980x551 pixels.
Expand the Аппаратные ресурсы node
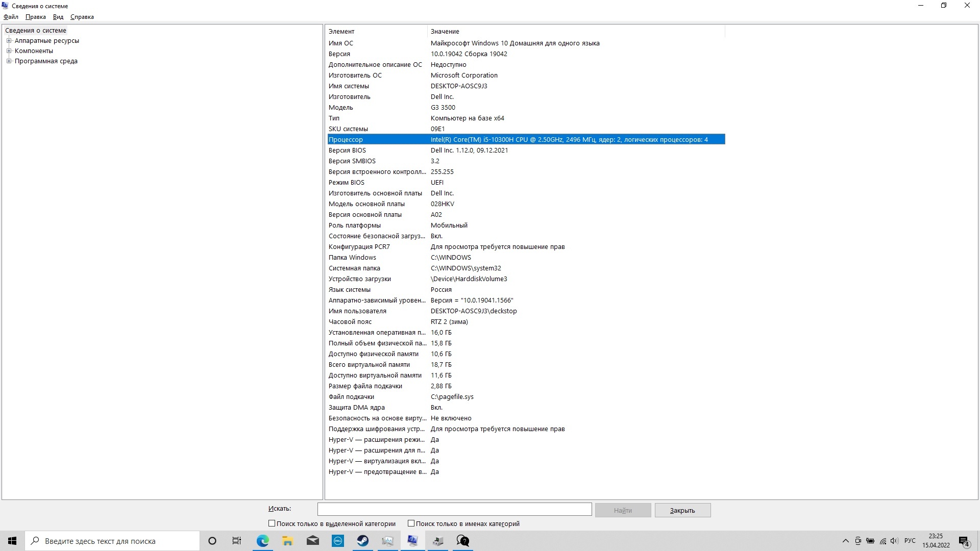pos(9,41)
